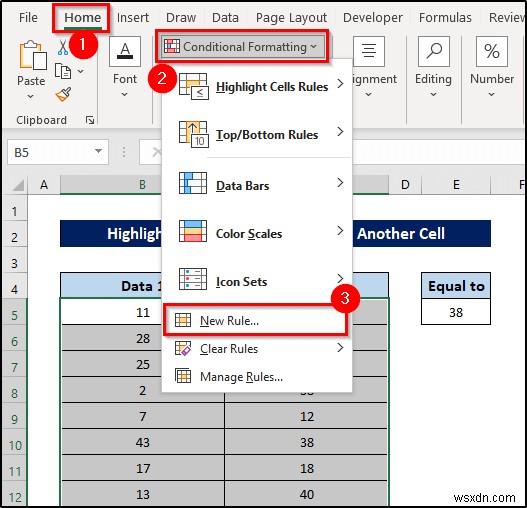Screen dimensions: 527x508
Task: Expand the Highlight Cells Rules submenu arrow
Action: 340,83
